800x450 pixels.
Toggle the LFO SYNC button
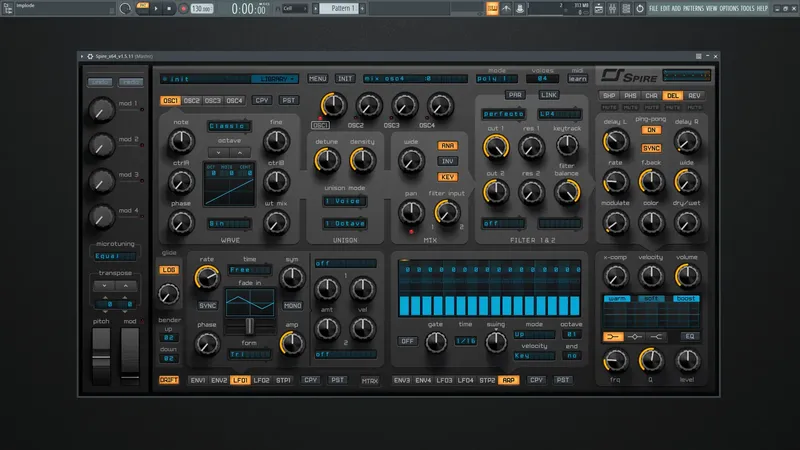pos(208,306)
